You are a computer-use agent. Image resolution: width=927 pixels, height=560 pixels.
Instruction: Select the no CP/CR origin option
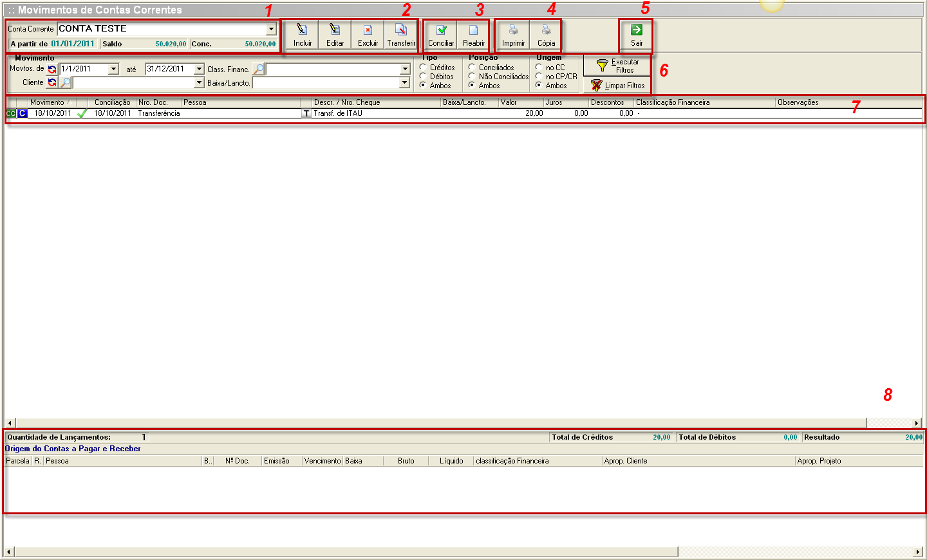[x=539, y=77]
